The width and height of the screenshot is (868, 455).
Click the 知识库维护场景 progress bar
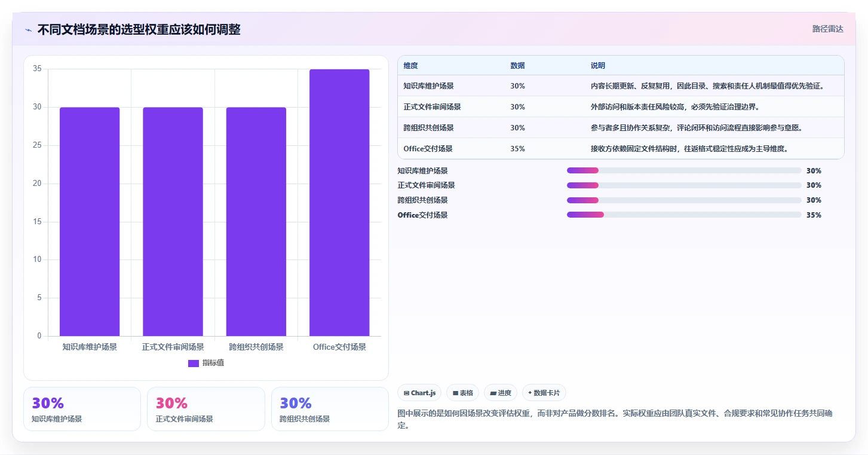[x=684, y=170]
